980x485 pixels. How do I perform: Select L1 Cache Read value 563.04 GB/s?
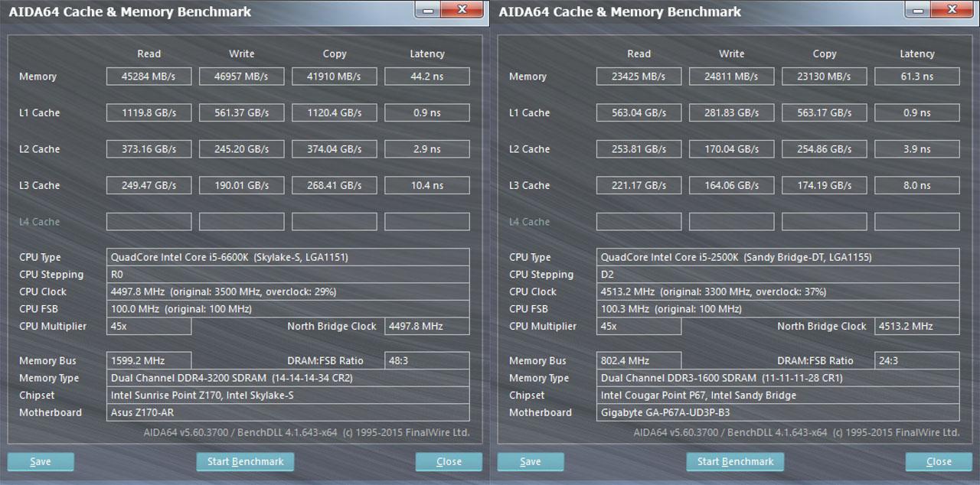tap(639, 112)
